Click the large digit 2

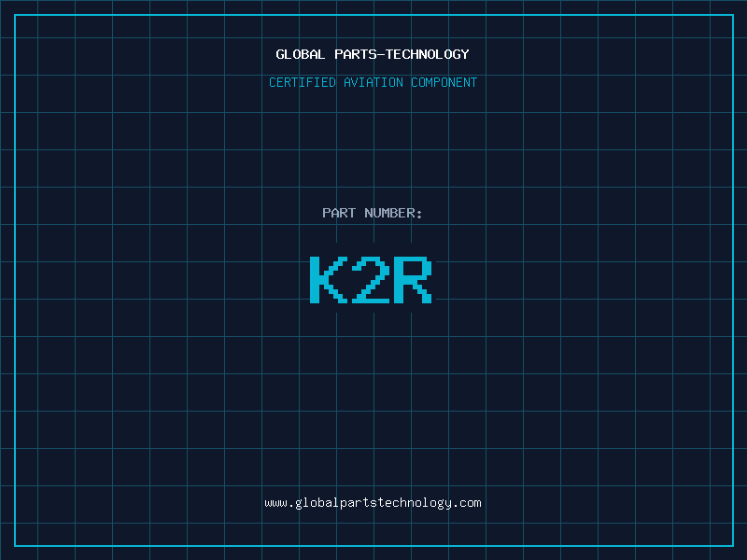370,280
